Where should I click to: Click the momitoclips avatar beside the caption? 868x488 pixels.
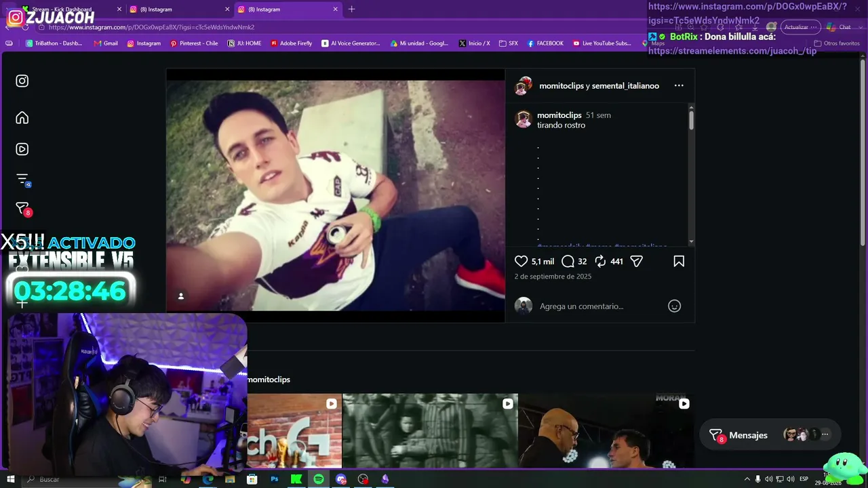coord(523,119)
